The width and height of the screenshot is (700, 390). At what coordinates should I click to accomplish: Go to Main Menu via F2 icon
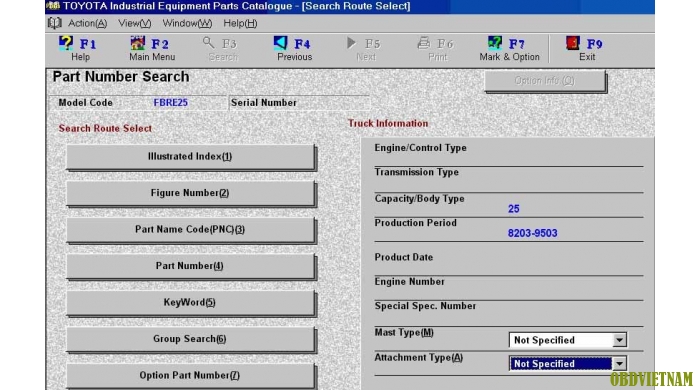pos(138,43)
